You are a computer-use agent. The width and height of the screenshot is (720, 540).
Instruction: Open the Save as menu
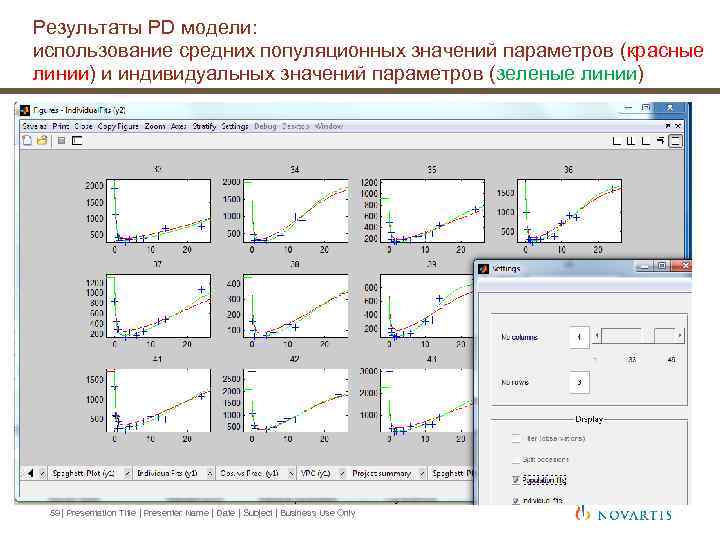(34, 126)
